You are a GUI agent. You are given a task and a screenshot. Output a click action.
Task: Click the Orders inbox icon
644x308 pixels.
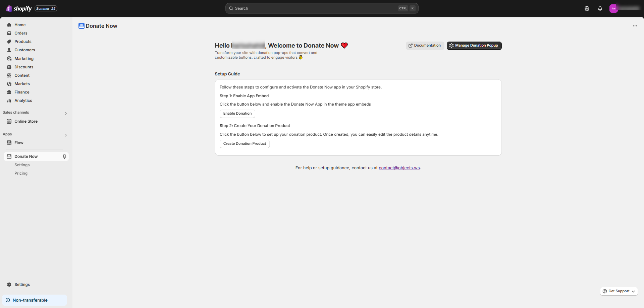click(x=9, y=33)
